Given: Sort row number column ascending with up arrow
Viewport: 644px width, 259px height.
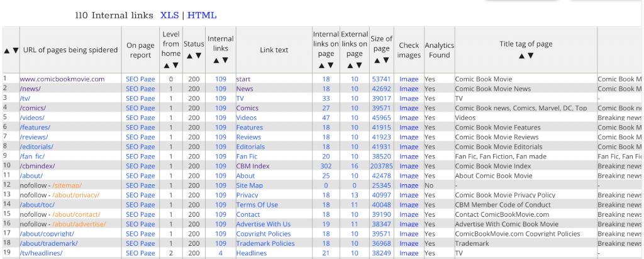Looking at the screenshot, I should (7, 50).
